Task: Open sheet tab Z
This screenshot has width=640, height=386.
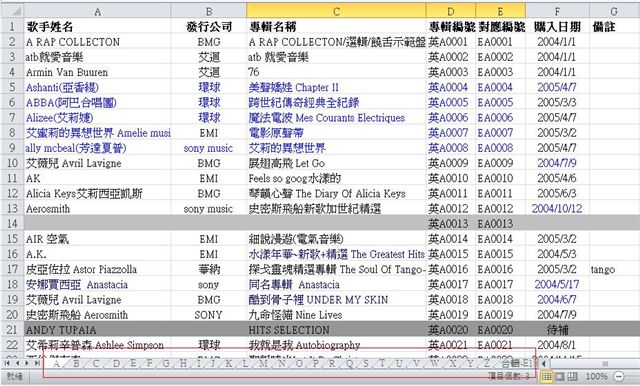Action: click(487, 363)
